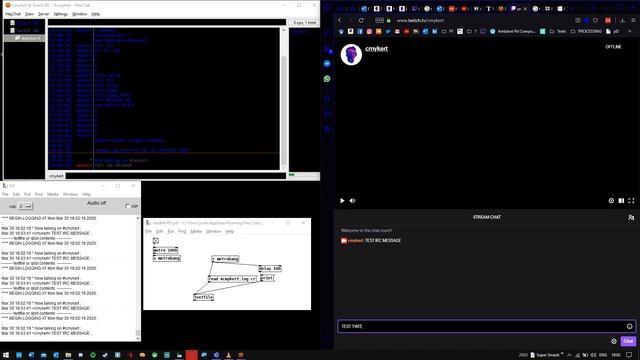Open the snapshot camera icon in address bar
The width and height of the screenshot is (640, 360).
578,20
